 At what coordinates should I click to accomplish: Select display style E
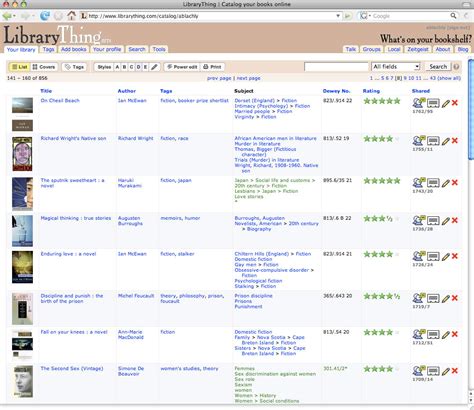(145, 67)
